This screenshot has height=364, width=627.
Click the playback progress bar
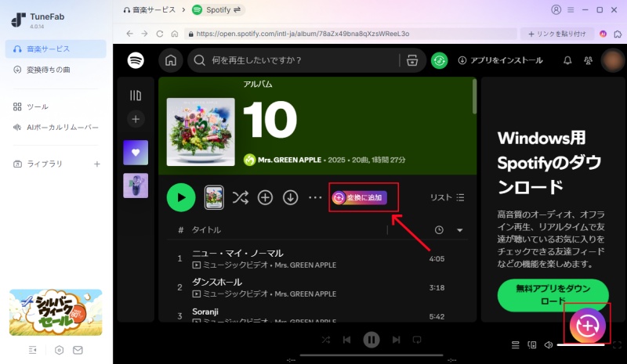[x=371, y=355]
